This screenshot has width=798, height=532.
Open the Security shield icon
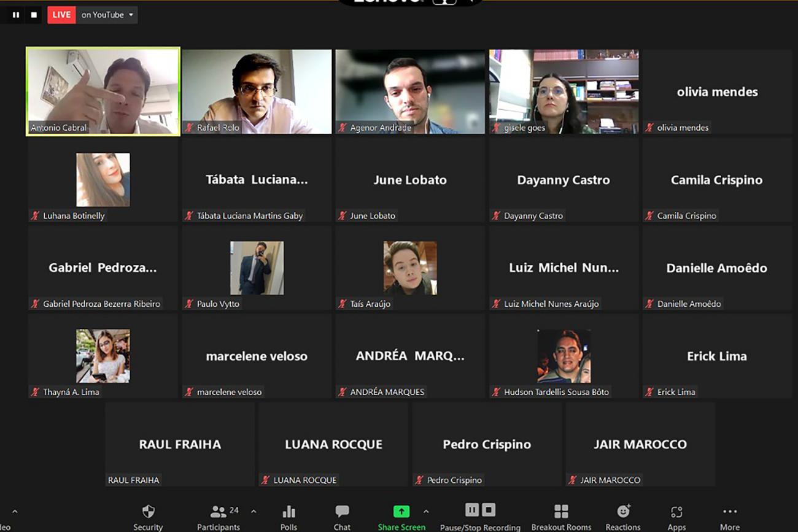148,511
